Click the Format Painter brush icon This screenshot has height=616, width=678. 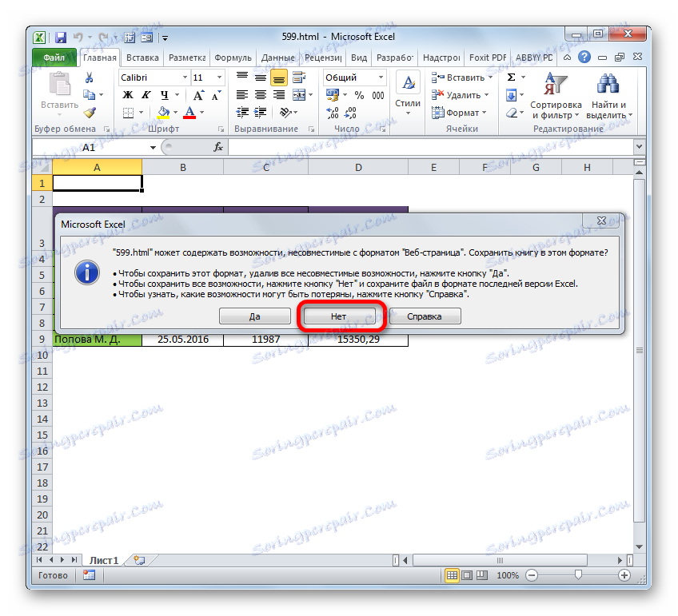90,113
